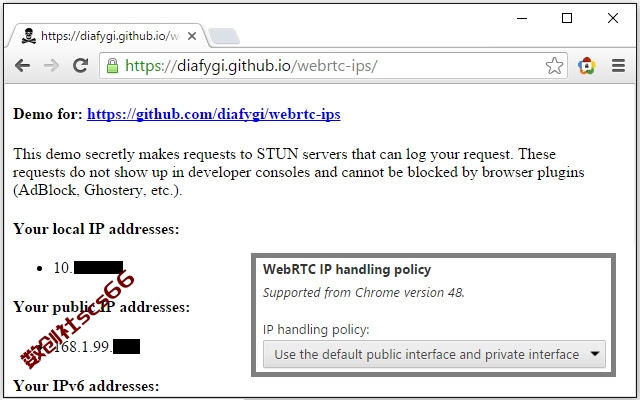This screenshot has height=400, width=640.
Task: Open the WebRTC limiter extension icon
Action: 587,66
